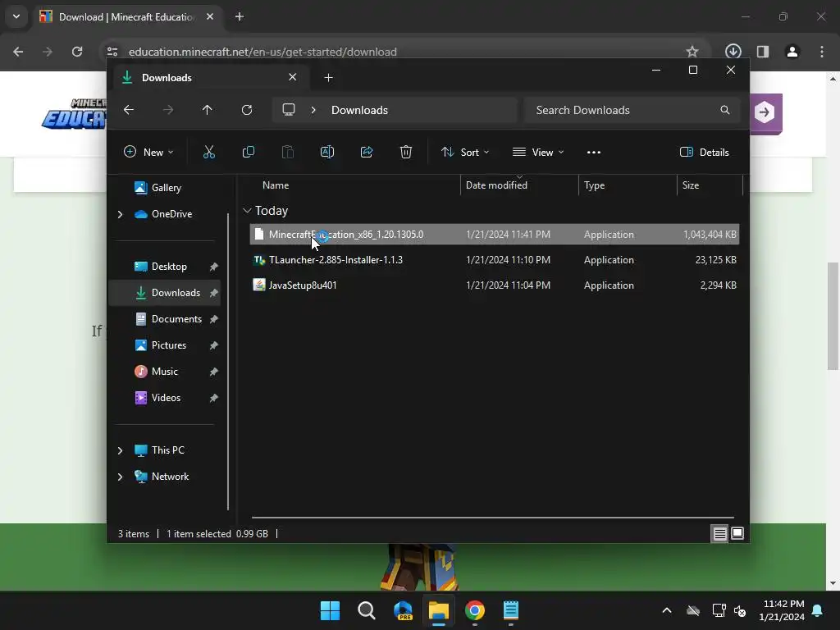
Task: Open the See more three-dots menu
Action: point(594,152)
